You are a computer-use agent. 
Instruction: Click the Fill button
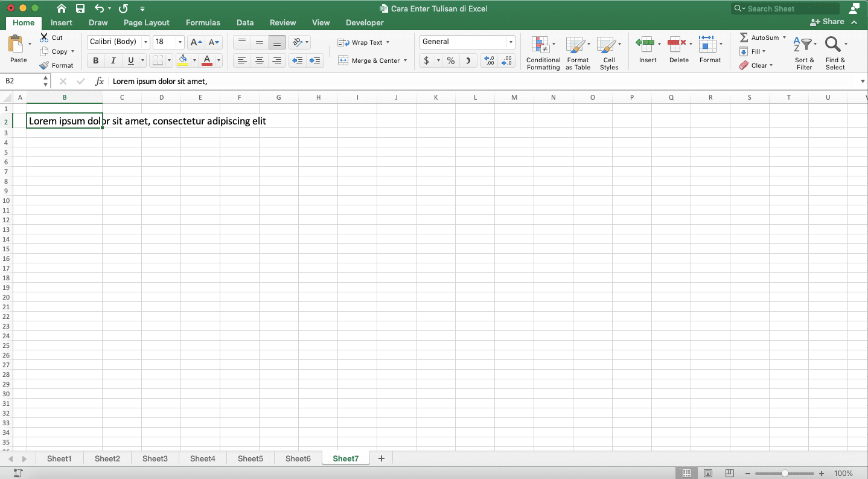[753, 51]
